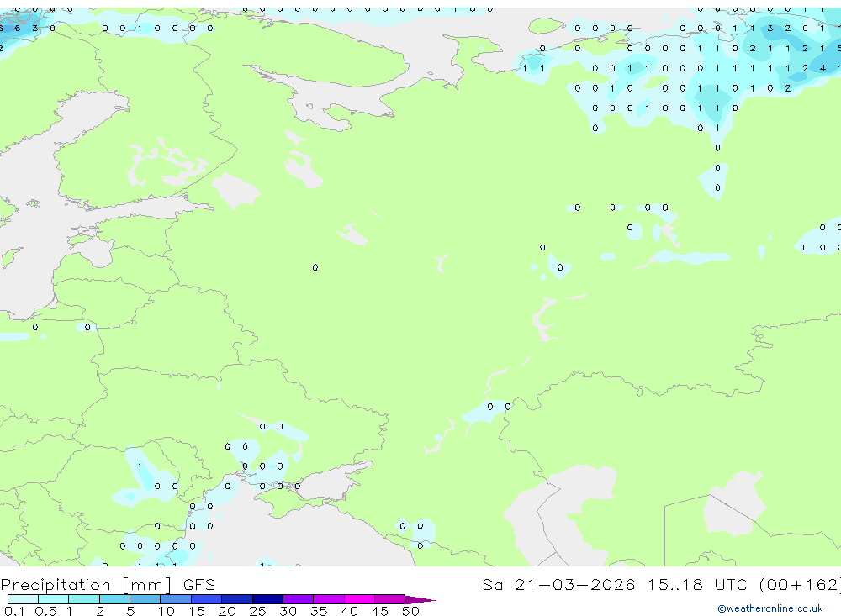Select the blue legend swatch between 10 and 15
The height and width of the screenshot is (616, 841).
click(x=176, y=599)
